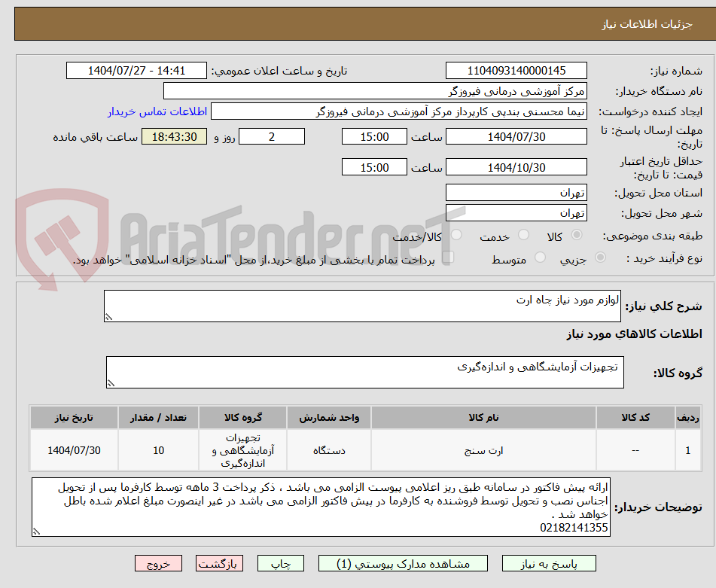This screenshot has width=716, height=588.
Task: Click the شرح کلی نیاز text area
Action: coord(362,306)
